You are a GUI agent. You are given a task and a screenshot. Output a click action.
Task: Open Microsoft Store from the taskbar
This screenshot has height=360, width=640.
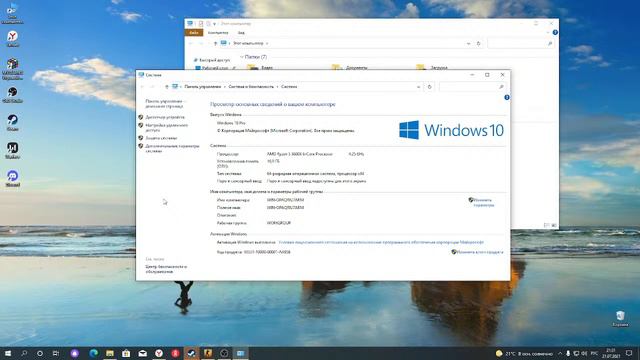(126, 353)
